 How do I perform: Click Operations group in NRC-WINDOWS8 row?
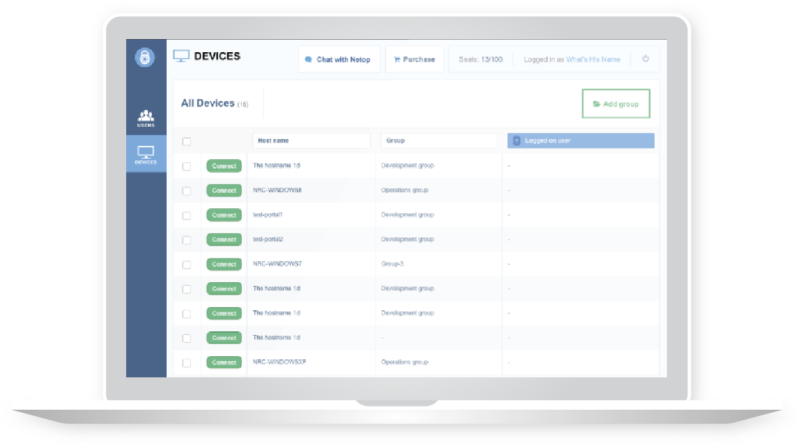point(405,190)
